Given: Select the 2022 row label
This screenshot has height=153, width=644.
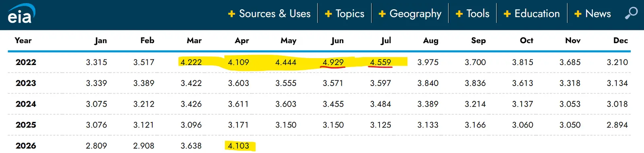Looking at the screenshot, I should click(26, 62).
